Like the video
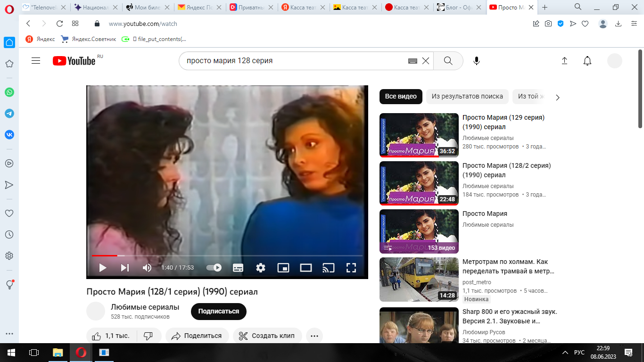Image resolution: width=644 pixels, height=362 pixels. (111, 336)
